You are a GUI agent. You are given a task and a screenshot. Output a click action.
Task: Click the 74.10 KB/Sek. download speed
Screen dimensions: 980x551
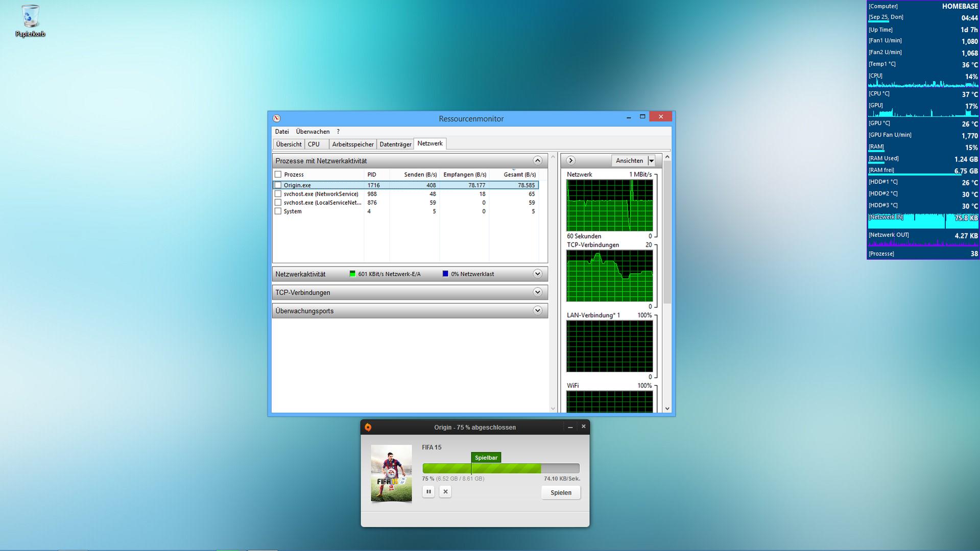562,479
